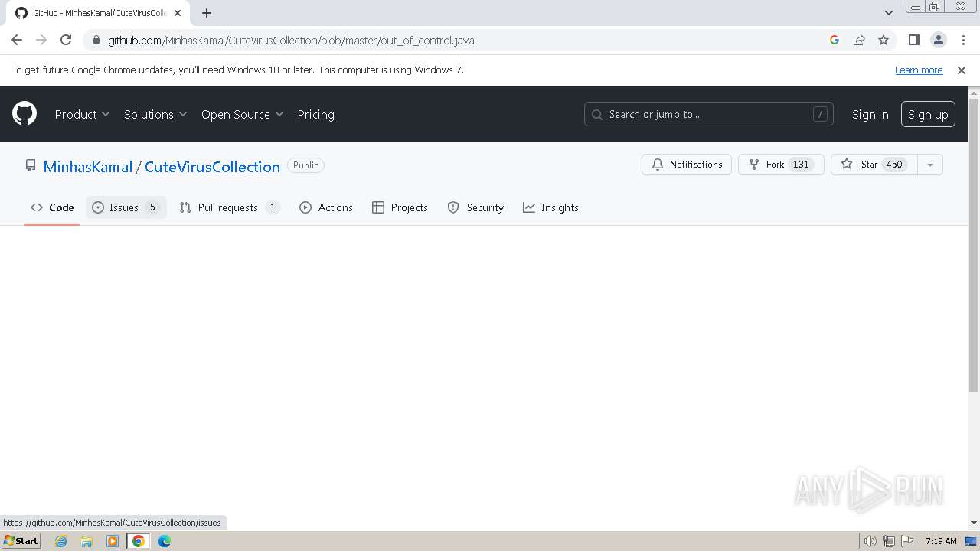The width and height of the screenshot is (980, 551).
Task: Launch Microsoft Edge from taskbar
Action: click(x=165, y=541)
